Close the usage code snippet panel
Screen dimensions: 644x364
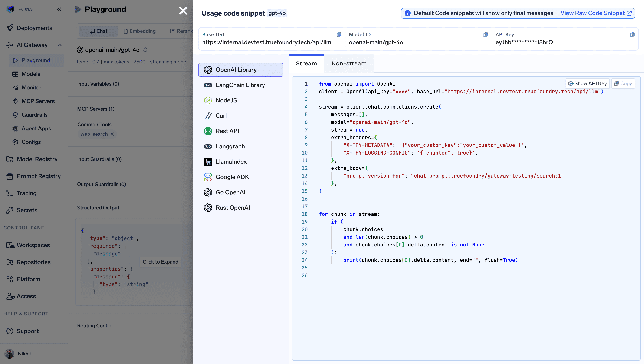click(183, 10)
